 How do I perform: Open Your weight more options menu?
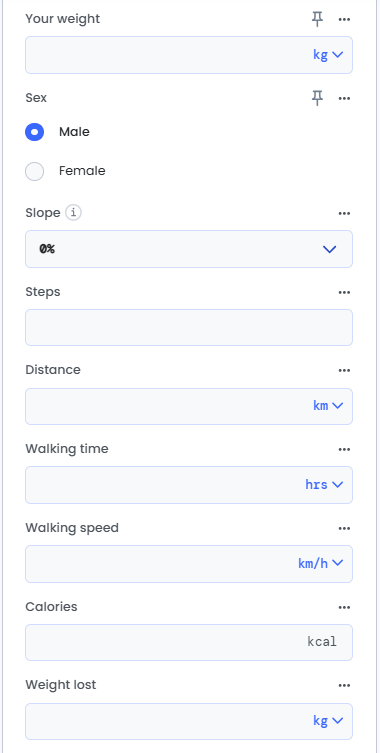(344, 19)
